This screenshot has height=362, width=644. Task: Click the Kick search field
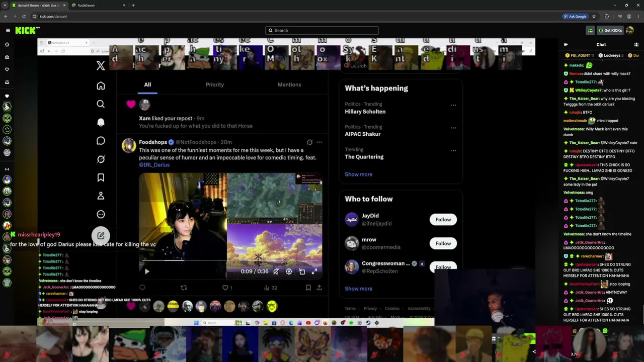(x=322, y=30)
